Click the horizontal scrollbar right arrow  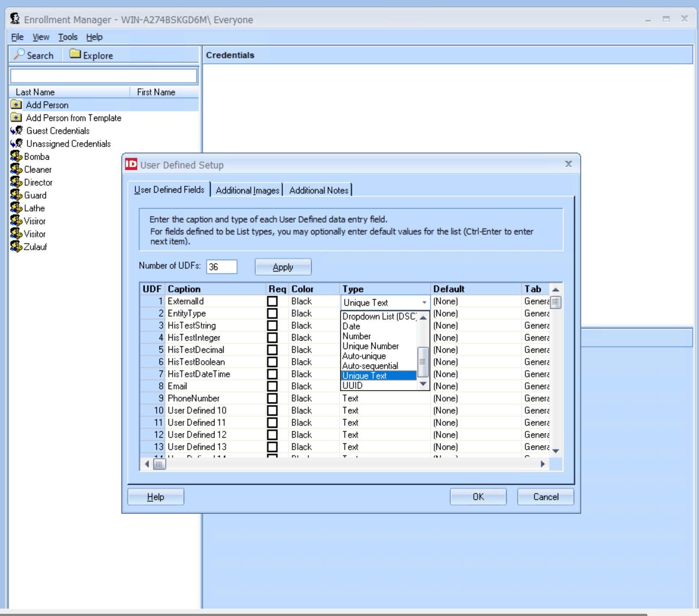coord(543,464)
